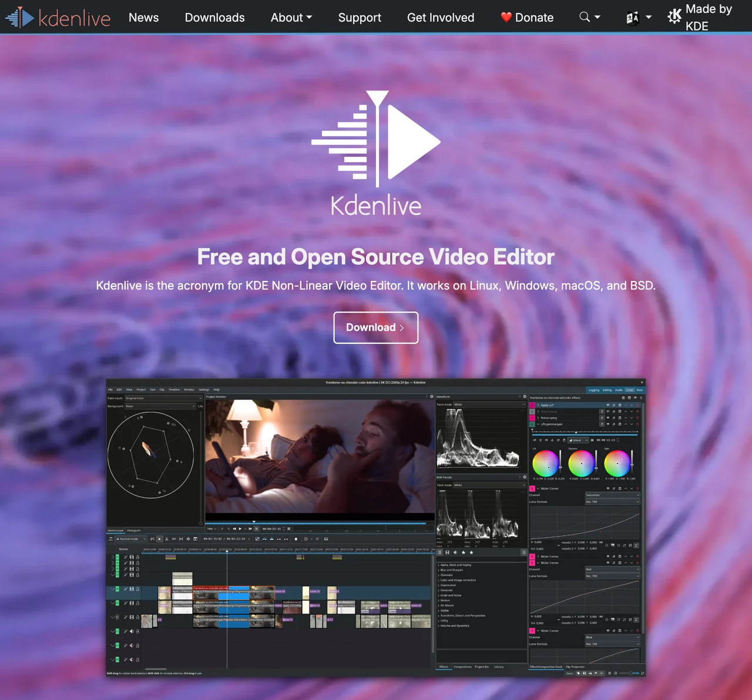Viewport: 752px width, 700px height.
Task: Go to the Downloads page
Action: pyautogui.click(x=215, y=18)
